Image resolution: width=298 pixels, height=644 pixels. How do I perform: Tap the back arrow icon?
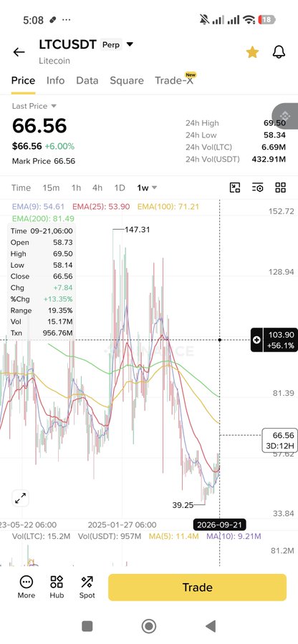(x=19, y=52)
